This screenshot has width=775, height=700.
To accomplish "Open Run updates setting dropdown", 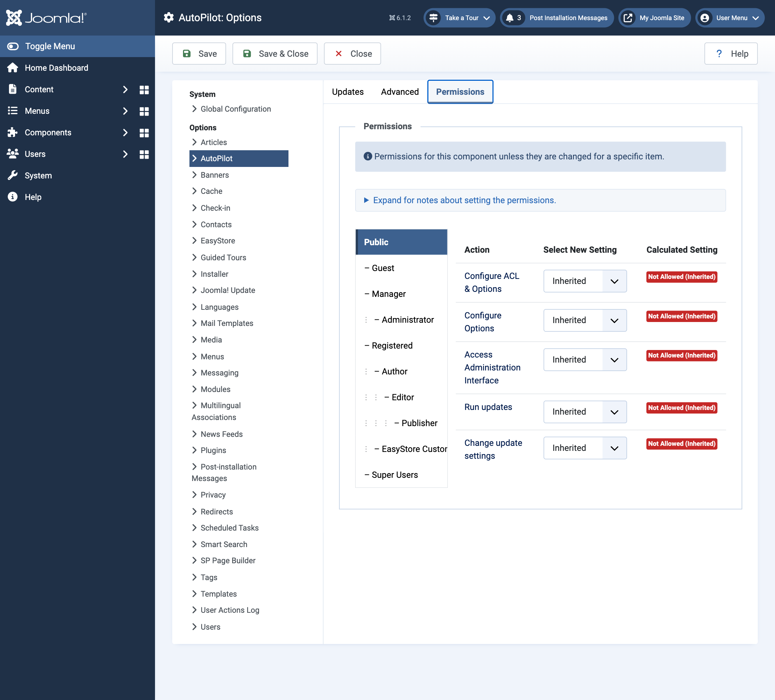I will click(585, 412).
